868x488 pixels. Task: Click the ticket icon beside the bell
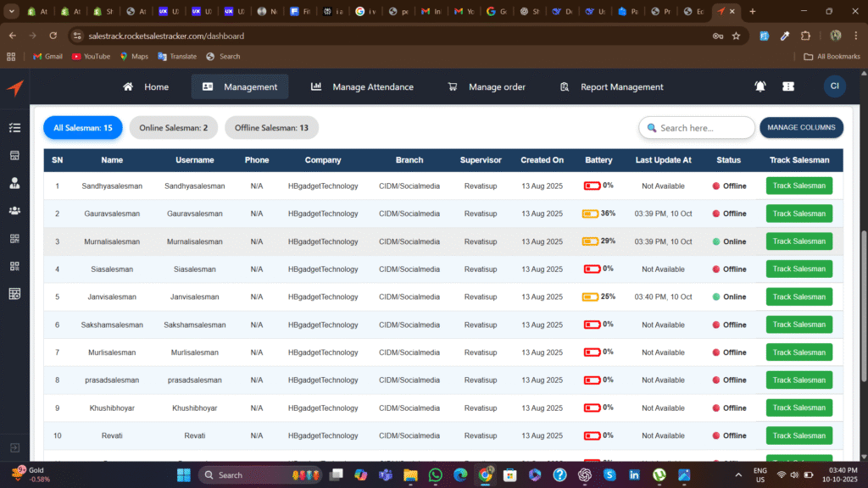tap(788, 86)
